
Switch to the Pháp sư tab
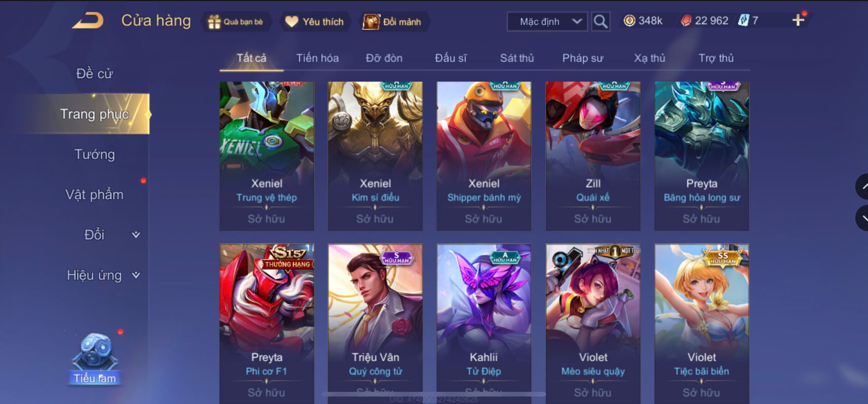click(582, 58)
